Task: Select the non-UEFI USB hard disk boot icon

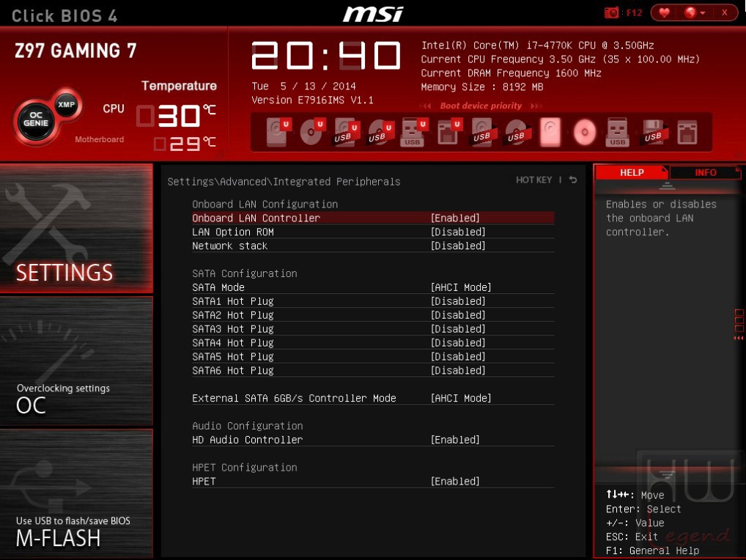Action: [x=484, y=132]
